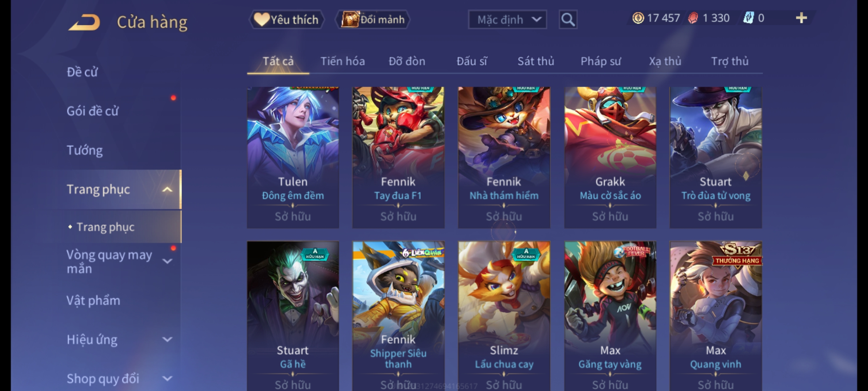
Task: Open the search magnifier icon
Action: pyautogui.click(x=568, y=20)
